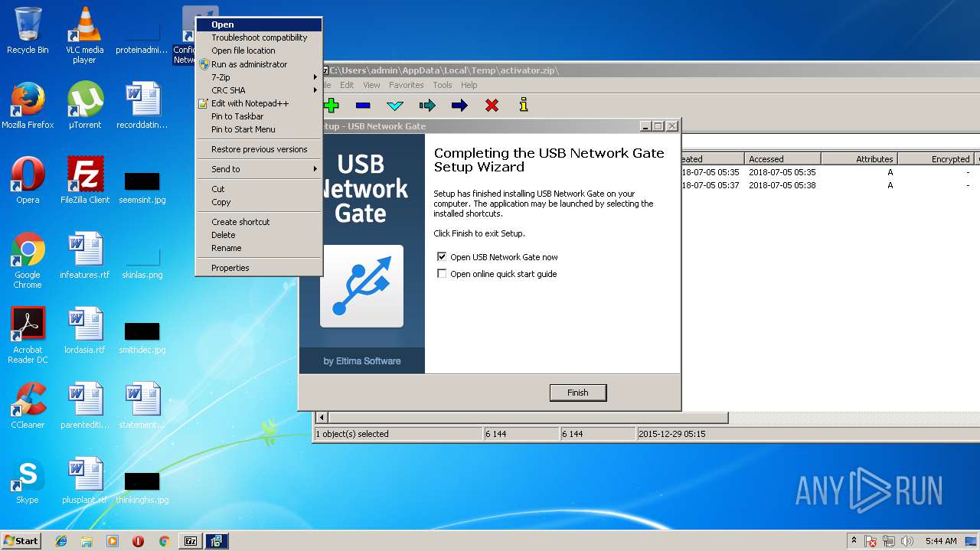This screenshot has height=551, width=980.
Task: Choose Edit with Notepad++
Action: click(259, 103)
